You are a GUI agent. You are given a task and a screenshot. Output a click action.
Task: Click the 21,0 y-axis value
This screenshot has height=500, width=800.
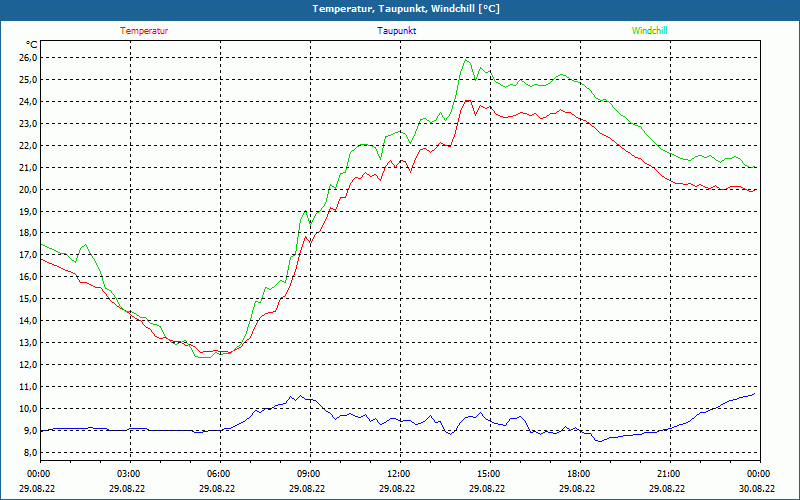28,167
